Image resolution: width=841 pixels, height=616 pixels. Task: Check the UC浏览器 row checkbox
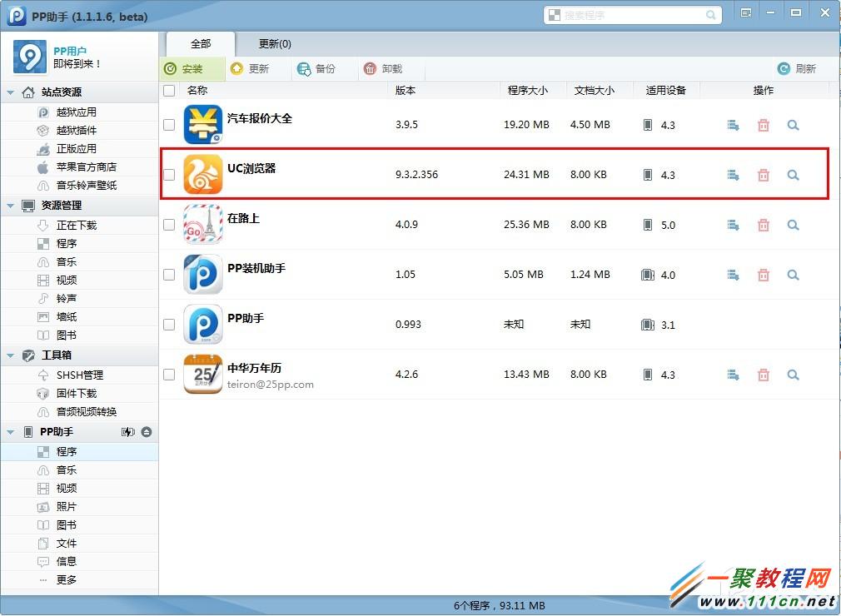(x=168, y=175)
